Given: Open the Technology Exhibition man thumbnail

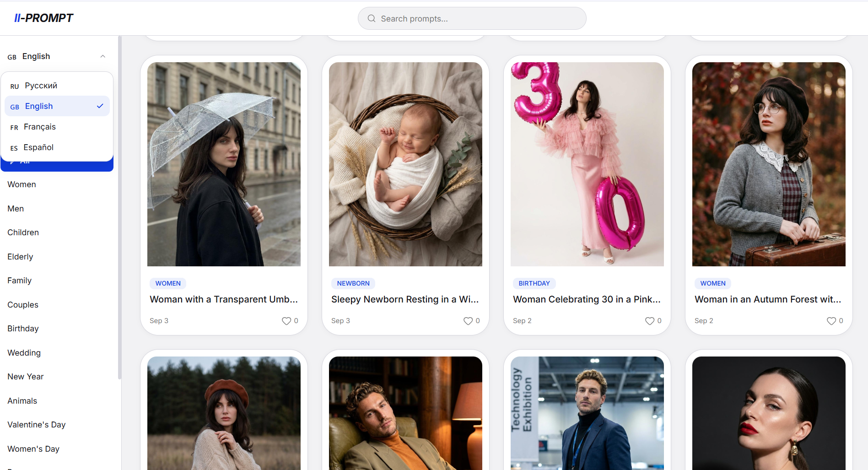Looking at the screenshot, I should [x=587, y=413].
